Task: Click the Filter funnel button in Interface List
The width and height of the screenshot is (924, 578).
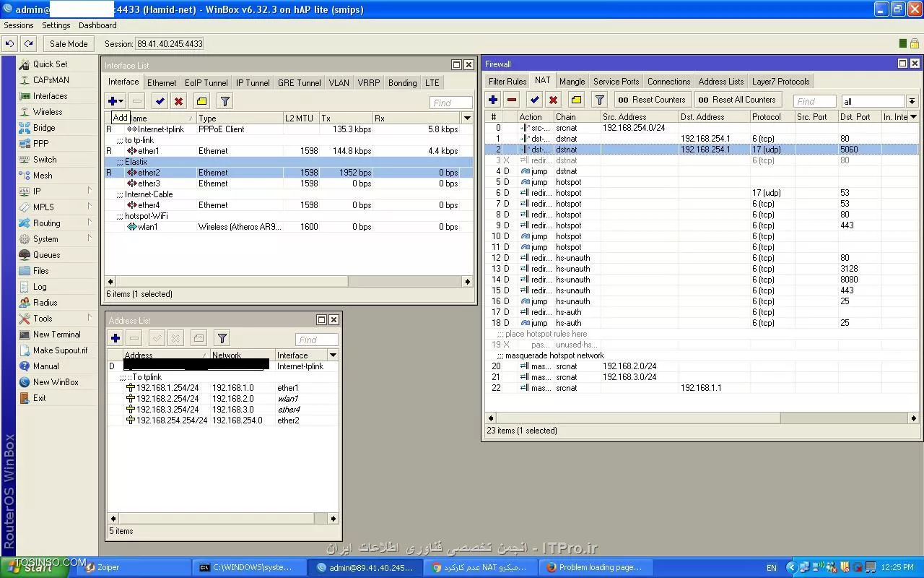Action: click(225, 102)
